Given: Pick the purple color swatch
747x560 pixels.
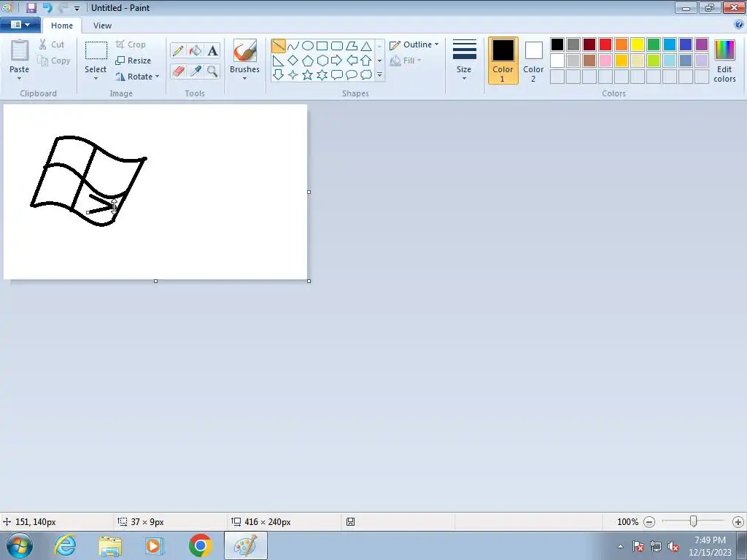Looking at the screenshot, I should click(x=702, y=44).
